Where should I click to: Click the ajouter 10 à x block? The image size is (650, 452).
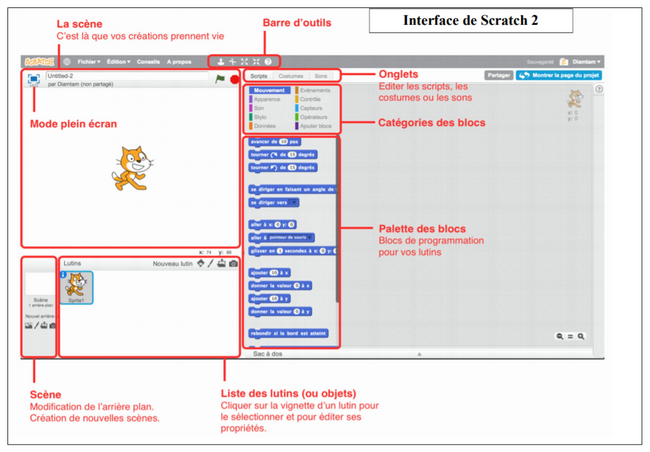pos(270,273)
